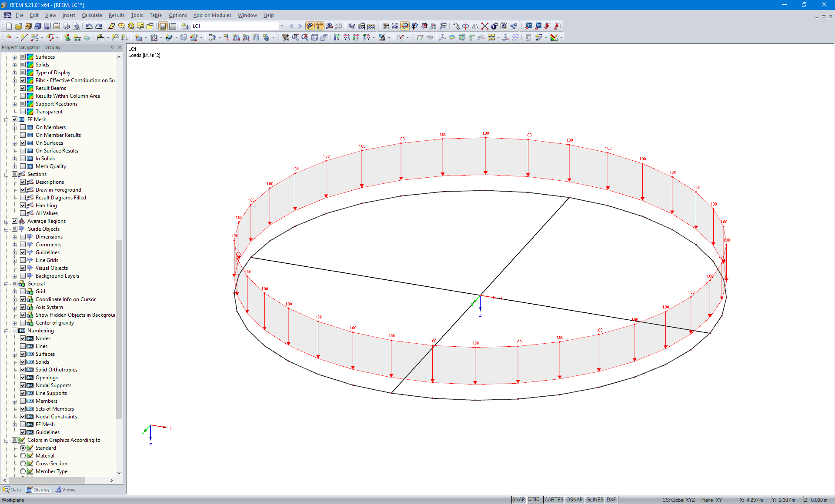Click the Open file folder icon

point(18,26)
